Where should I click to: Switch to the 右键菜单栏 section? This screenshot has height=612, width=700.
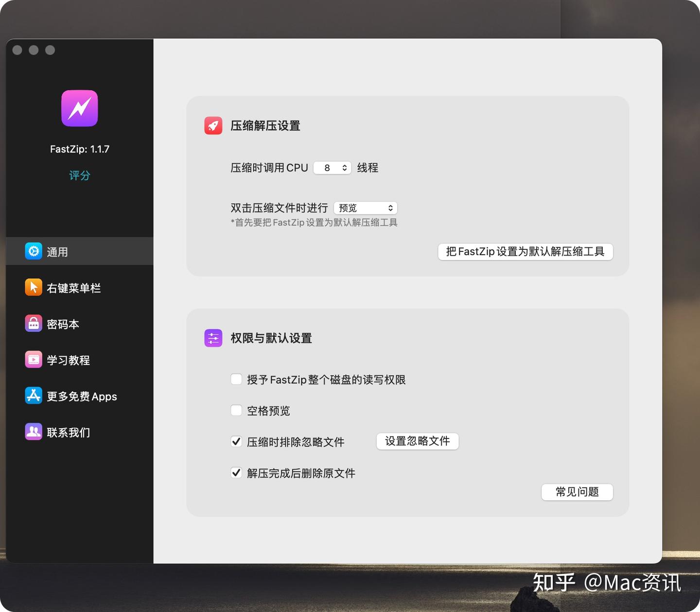[x=73, y=287]
